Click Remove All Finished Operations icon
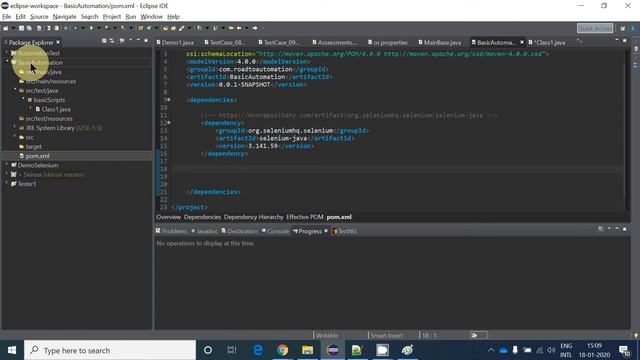Image resolution: width=640 pixels, height=360 pixels. [x=600, y=229]
